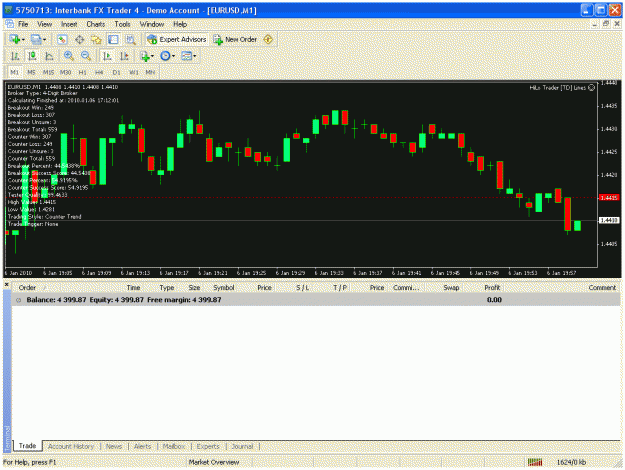Switch to the Mailbox tab
Screen dimensions: 625x470
click(174, 446)
